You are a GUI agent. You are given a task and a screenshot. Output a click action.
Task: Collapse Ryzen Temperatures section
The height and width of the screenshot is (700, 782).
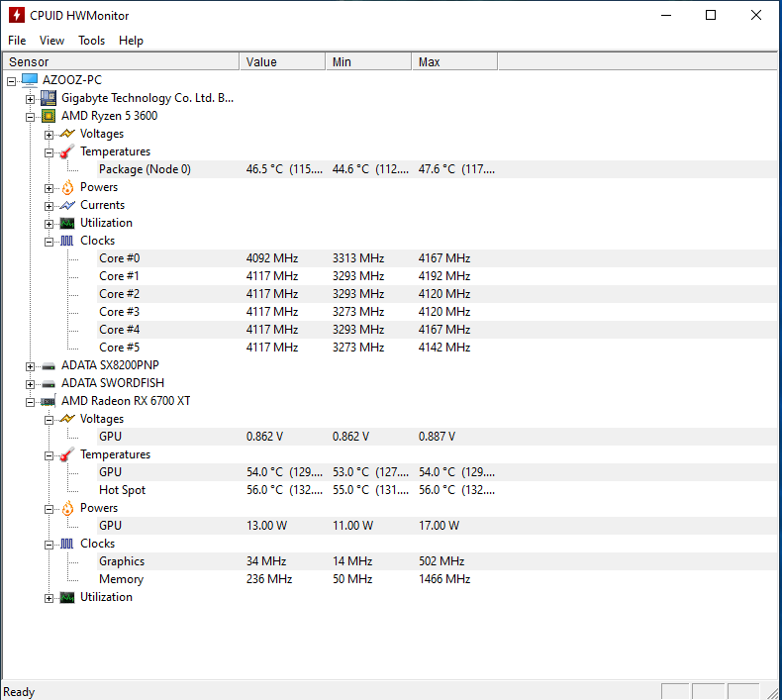49,152
